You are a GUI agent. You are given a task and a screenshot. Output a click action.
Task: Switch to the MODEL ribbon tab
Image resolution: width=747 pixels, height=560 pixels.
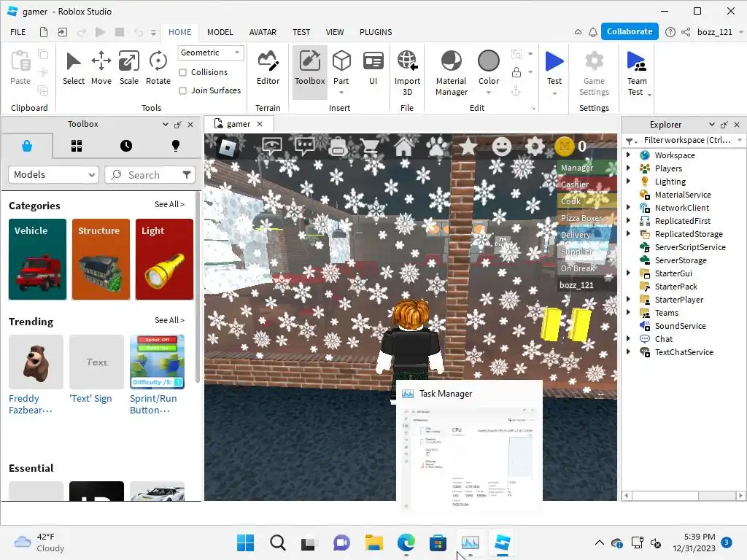pos(220,32)
